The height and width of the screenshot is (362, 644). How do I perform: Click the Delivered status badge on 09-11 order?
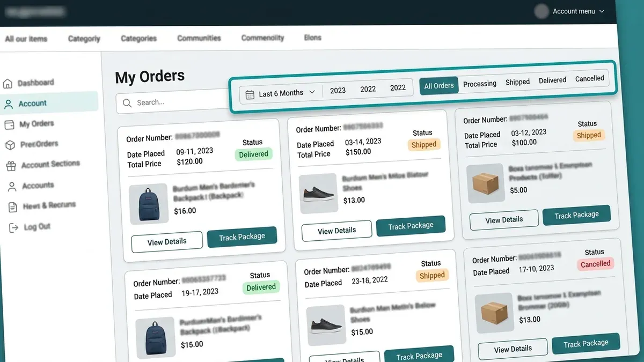tap(253, 154)
